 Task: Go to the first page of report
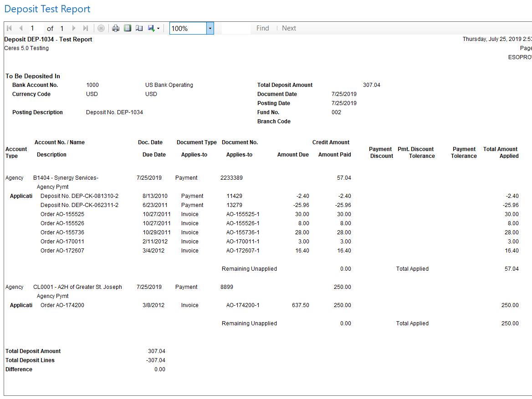click(x=9, y=28)
